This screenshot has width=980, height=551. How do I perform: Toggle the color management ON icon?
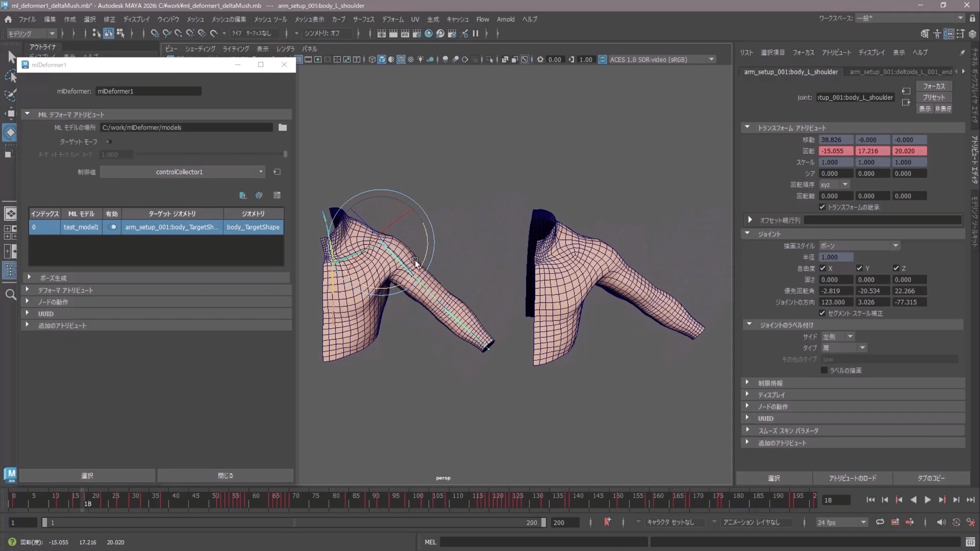point(603,59)
